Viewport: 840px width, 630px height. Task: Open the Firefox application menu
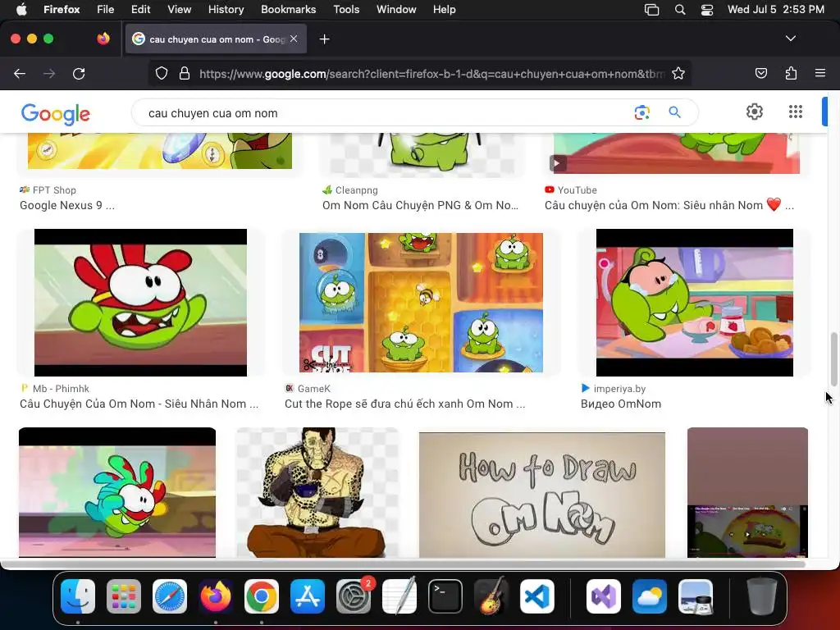click(x=62, y=9)
